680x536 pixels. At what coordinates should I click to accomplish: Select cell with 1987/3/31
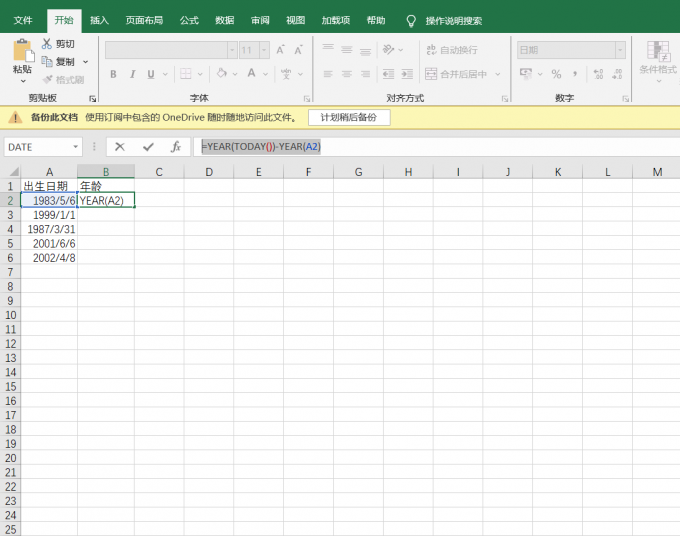point(49,229)
